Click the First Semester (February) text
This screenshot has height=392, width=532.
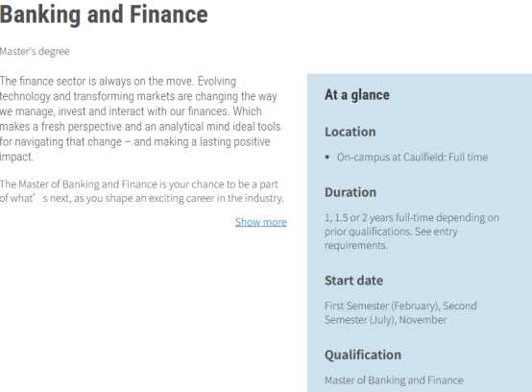click(x=382, y=306)
